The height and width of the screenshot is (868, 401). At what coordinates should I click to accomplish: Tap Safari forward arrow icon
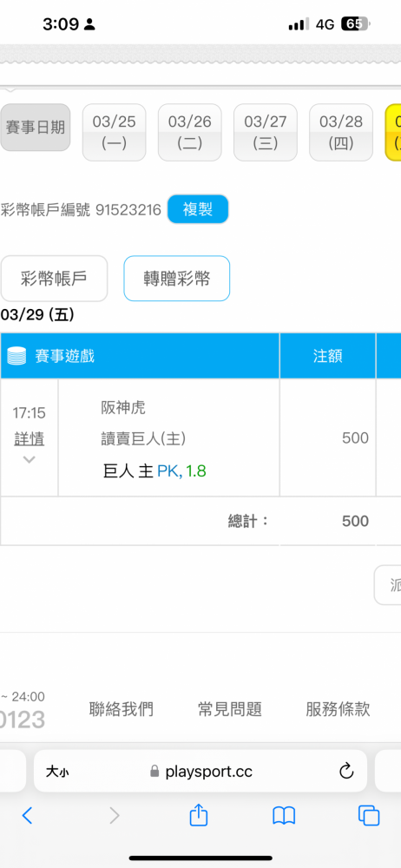[x=115, y=815]
